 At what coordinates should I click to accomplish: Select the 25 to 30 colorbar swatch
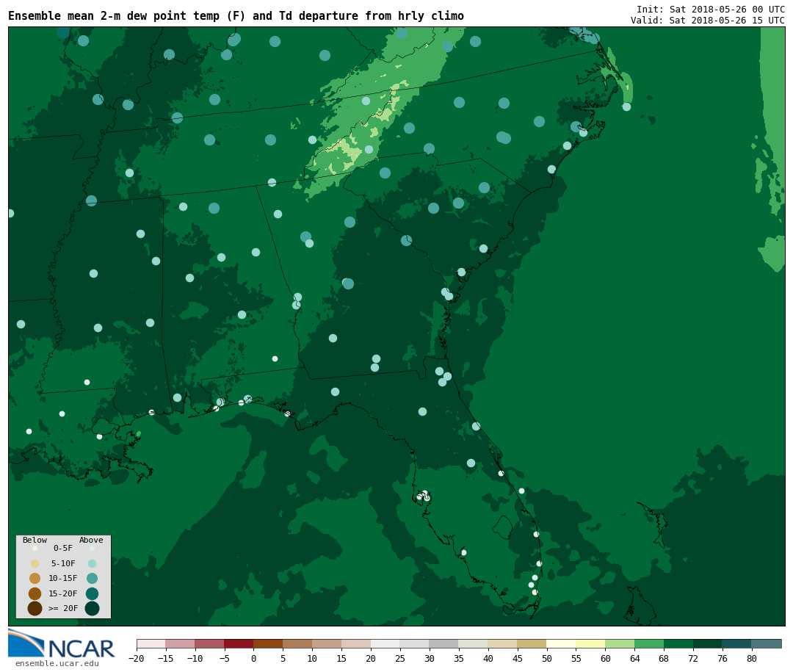click(415, 643)
